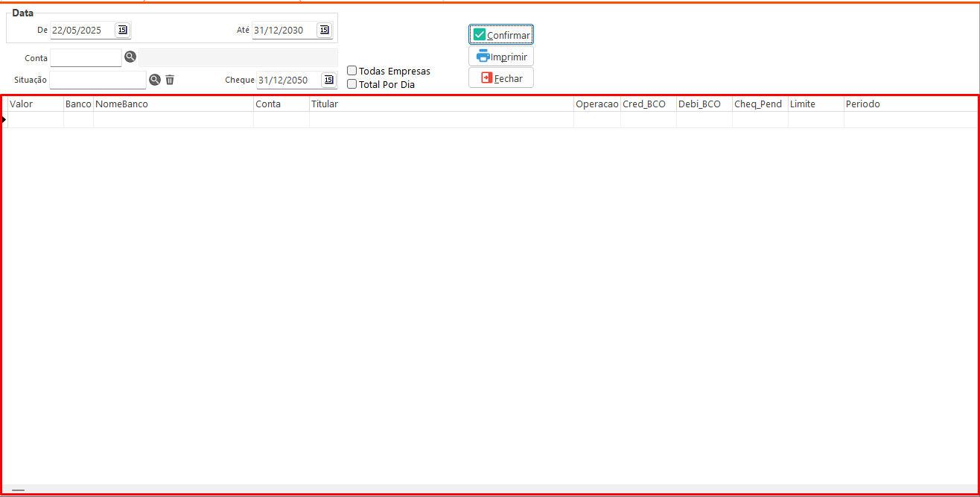Click the magnifier search icon beside Situação
The height and width of the screenshot is (497, 980).
(x=155, y=80)
